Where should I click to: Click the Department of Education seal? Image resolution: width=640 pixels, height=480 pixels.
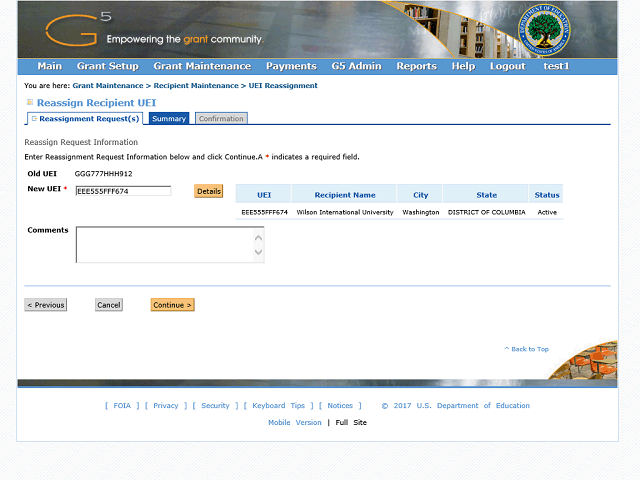coord(546,30)
